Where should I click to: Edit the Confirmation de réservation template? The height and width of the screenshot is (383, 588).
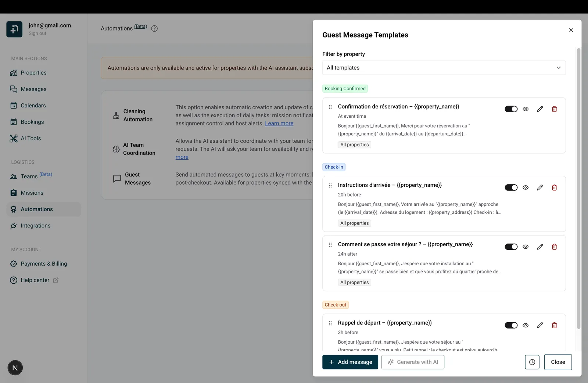[540, 109]
